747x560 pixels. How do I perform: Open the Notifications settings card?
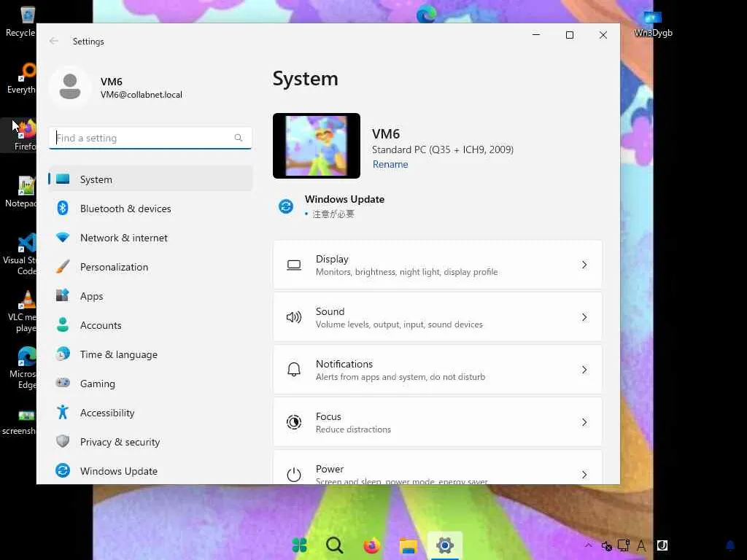click(438, 370)
